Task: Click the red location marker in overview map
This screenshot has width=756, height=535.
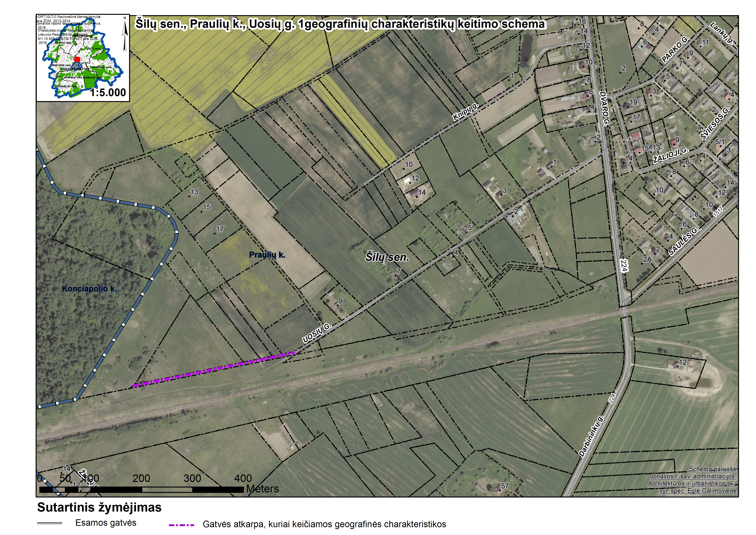Action: tap(77, 59)
